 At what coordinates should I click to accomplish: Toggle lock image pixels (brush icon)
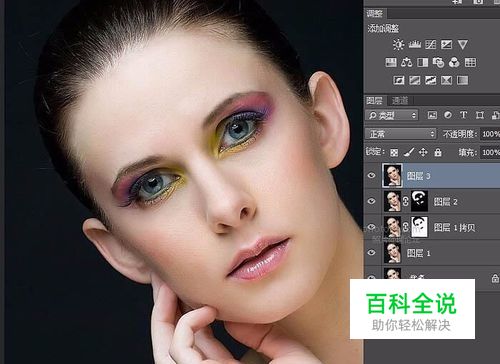[x=409, y=152]
